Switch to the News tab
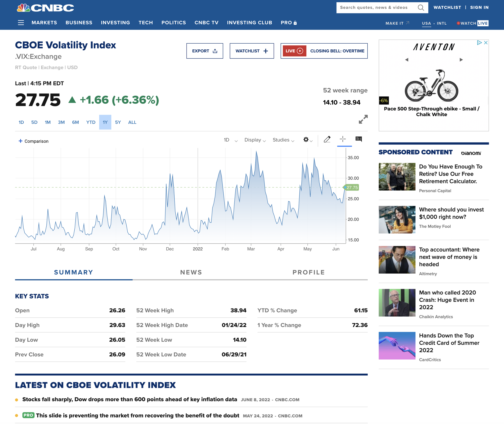504x424 pixels. coord(191,272)
